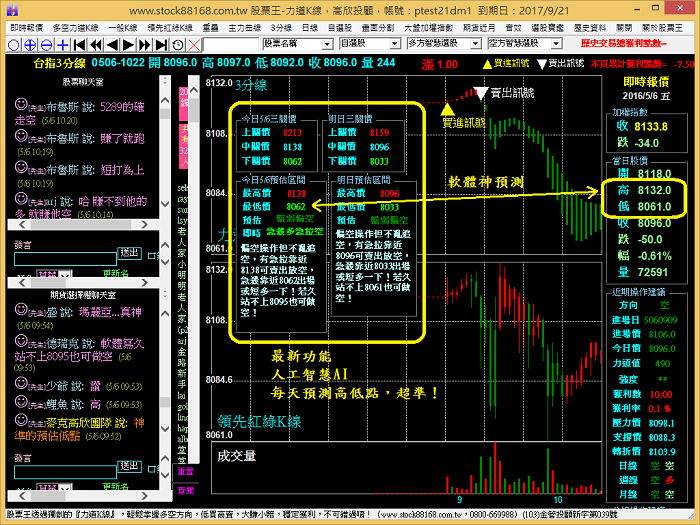
Task: Click the white sell-signal triangle on chart
Action: pos(480,93)
